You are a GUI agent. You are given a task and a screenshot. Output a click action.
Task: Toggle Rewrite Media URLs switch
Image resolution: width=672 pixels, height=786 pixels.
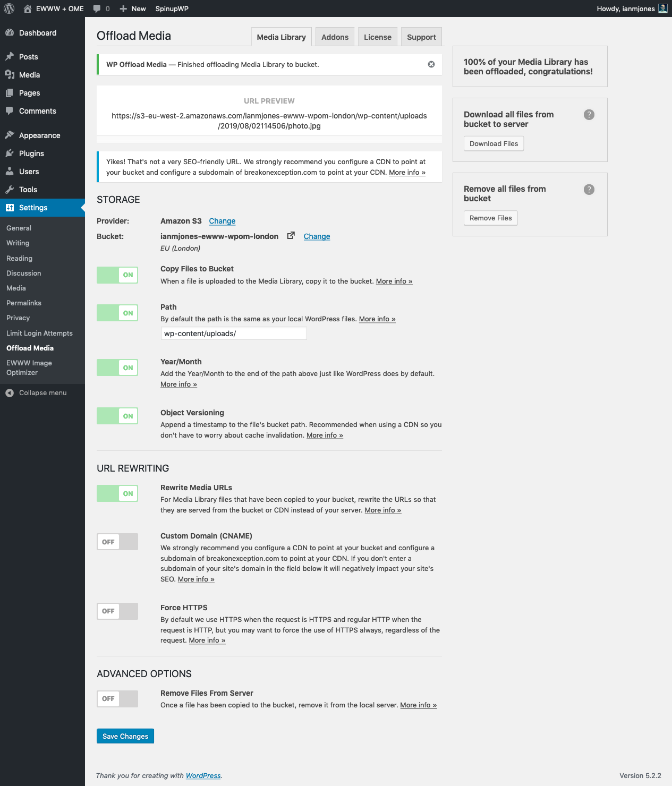click(x=117, y=493)
